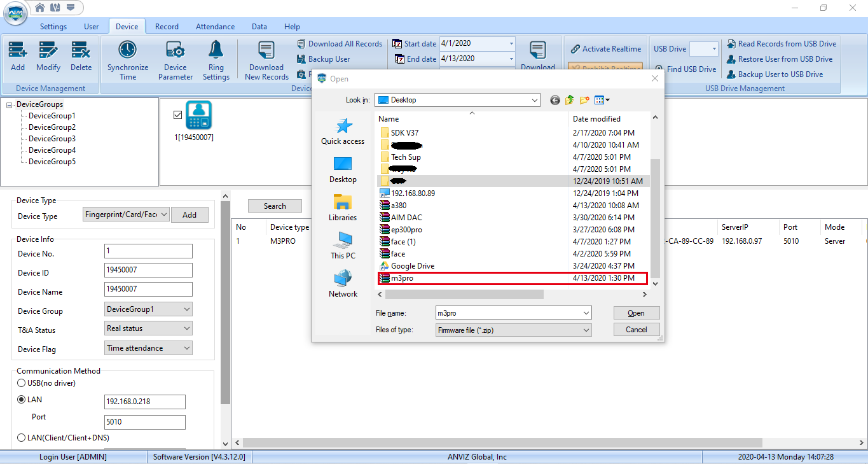This screenshot has width=868, height=464.
Task: Open Synchronize Time tool
Action: point(128,51)
